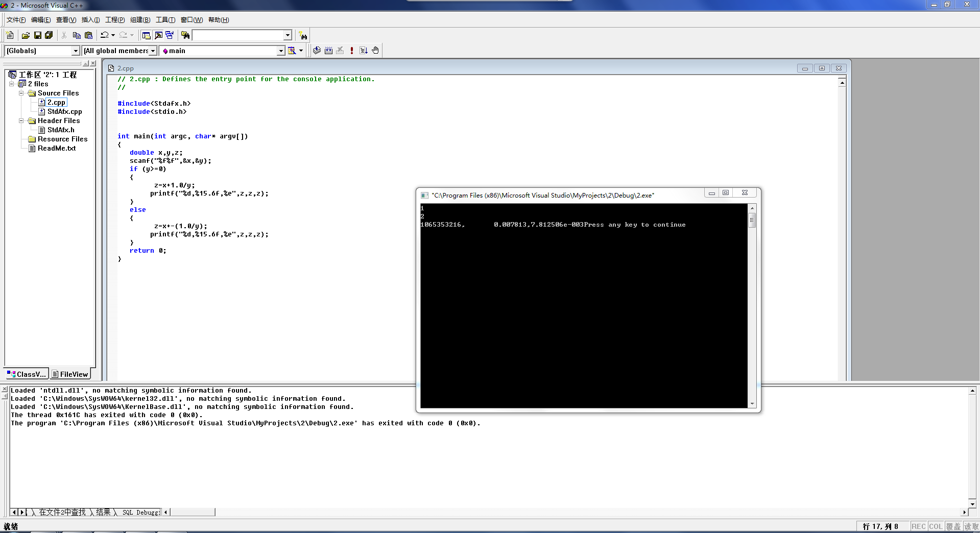Viewport: 980px width, 533px height.
Task: Open the 工具(T) menu
Action: click(x=165, y=20)
